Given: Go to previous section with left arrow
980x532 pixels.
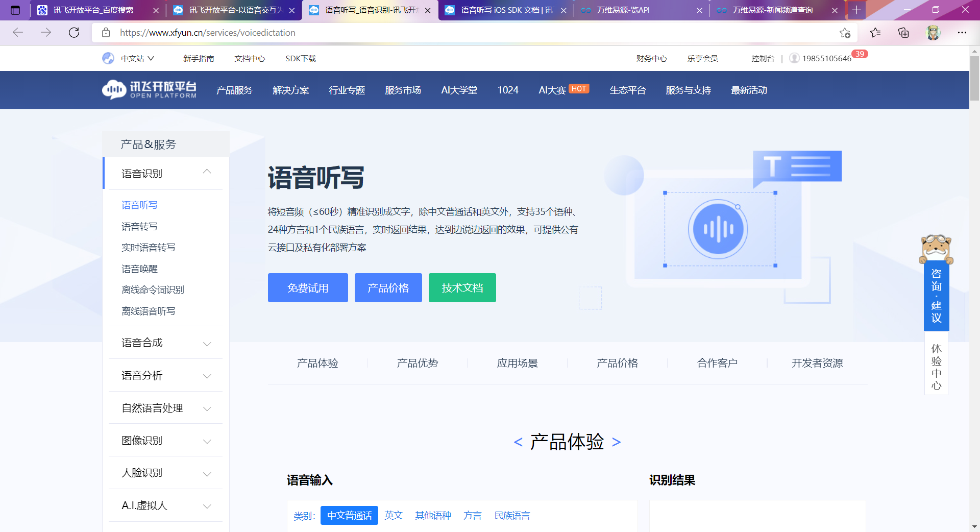Looking at the screenshot, I should pos(518,442).
